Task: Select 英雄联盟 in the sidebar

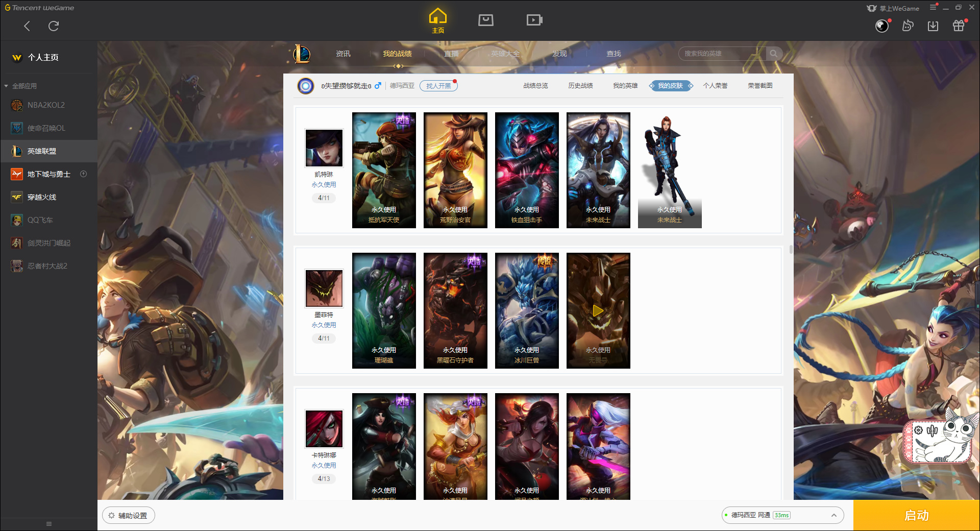Action: click(48, 151)
